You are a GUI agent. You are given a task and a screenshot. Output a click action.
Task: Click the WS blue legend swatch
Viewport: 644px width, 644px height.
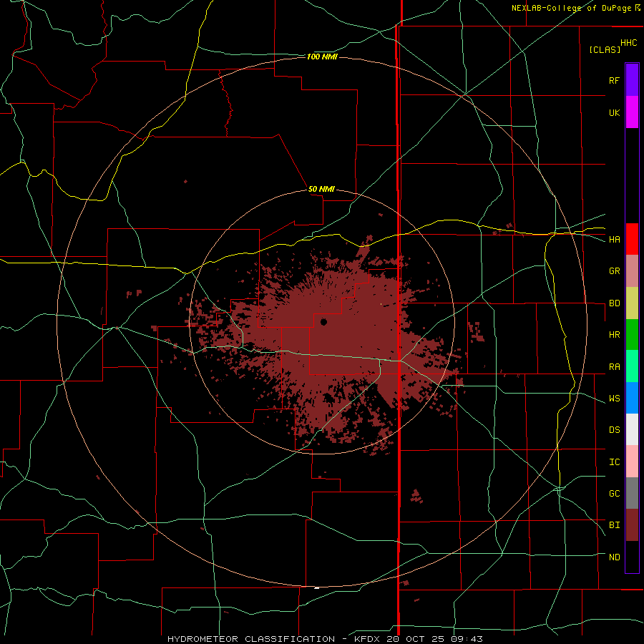(632, 398)
